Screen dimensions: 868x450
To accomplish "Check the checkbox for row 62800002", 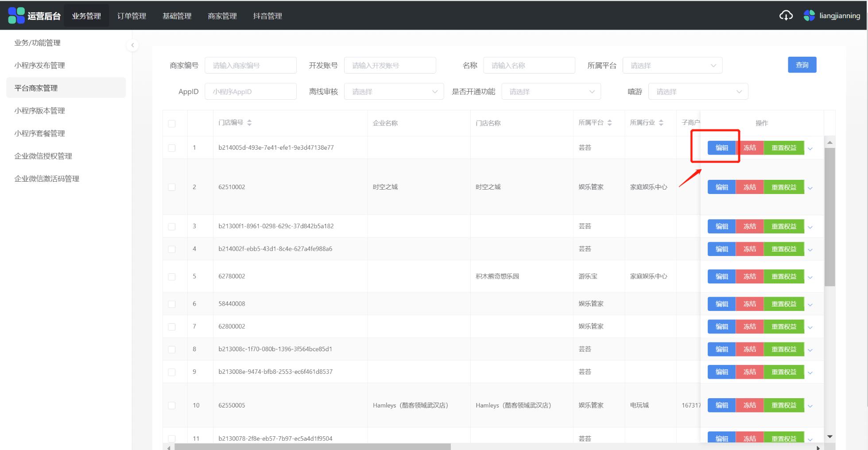I will point(172,327).
